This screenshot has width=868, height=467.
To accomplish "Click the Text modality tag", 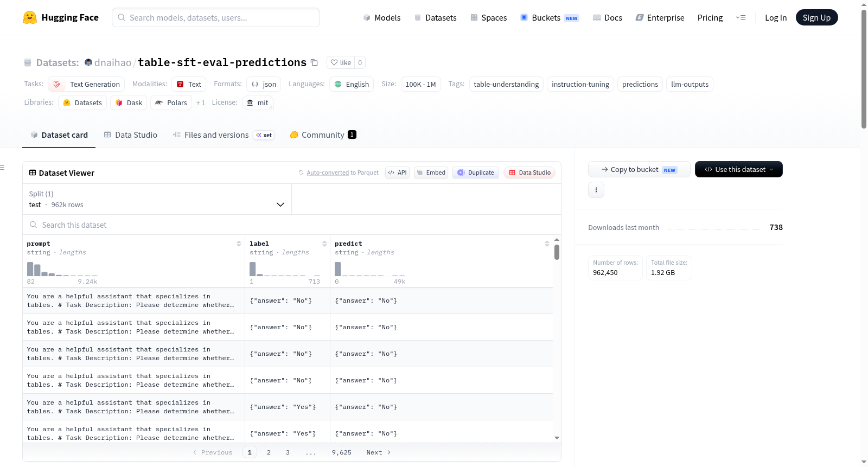I will pos(189,84).
